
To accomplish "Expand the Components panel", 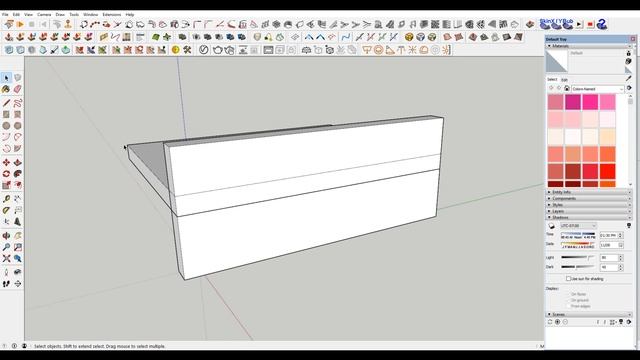I will tap(589, 198).
